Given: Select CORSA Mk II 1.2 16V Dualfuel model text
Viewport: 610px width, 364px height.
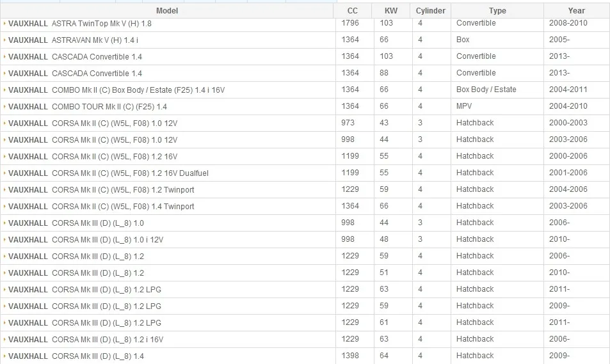Looking at the screenshot, I should click(108, 173).
